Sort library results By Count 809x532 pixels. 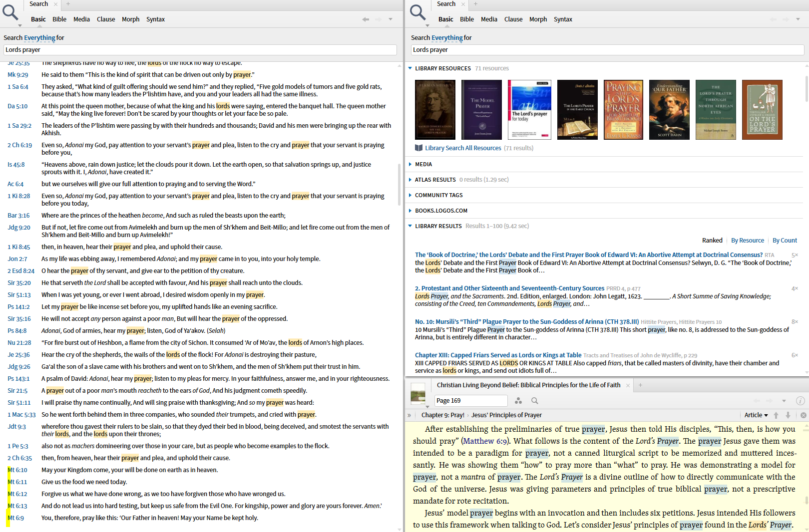click(x=785, y=241)
